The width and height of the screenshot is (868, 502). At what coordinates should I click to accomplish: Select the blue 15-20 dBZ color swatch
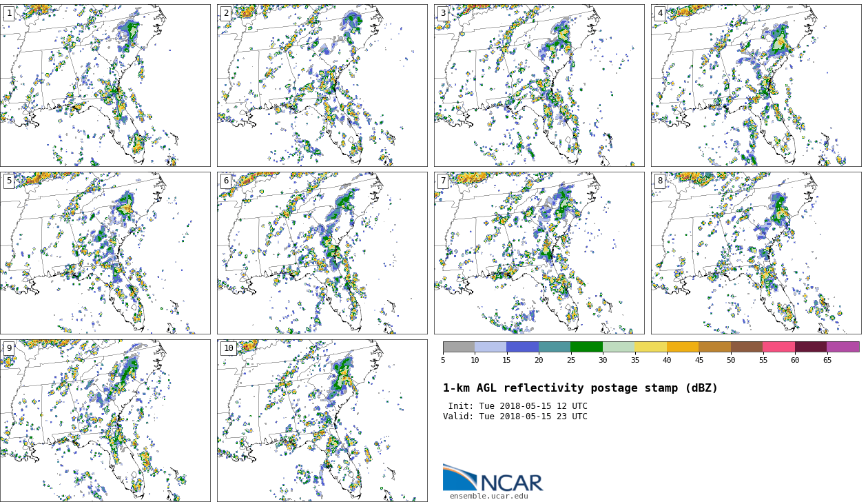(522, 347)
